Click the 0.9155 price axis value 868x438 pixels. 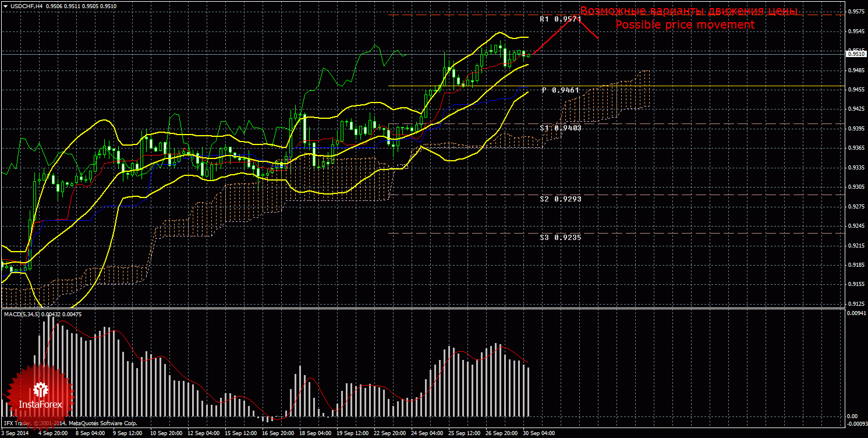(x=855, y=284)
